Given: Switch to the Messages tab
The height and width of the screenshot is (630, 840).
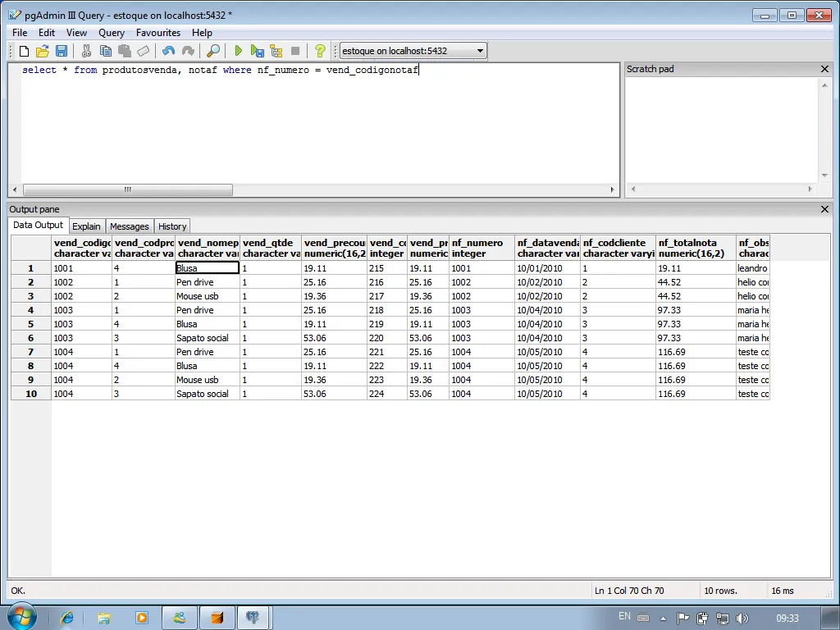Looking at the screenshot, I should click(x=130, y=226).
